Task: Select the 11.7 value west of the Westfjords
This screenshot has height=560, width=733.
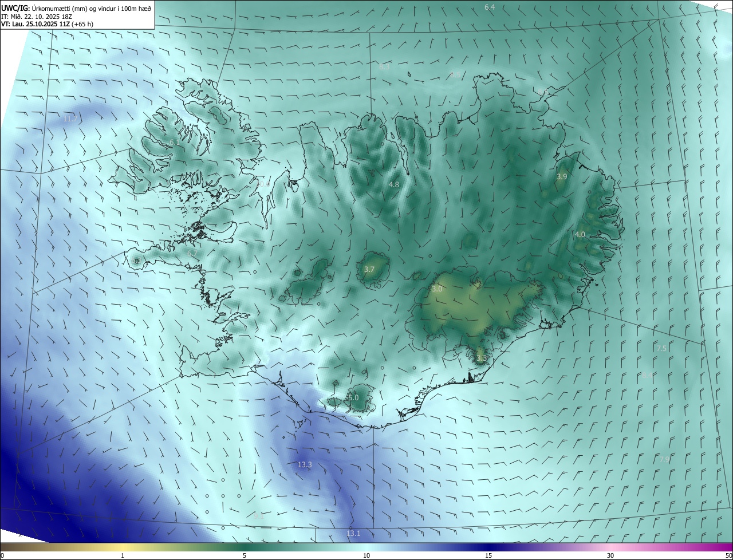Action: coord(70,119)
